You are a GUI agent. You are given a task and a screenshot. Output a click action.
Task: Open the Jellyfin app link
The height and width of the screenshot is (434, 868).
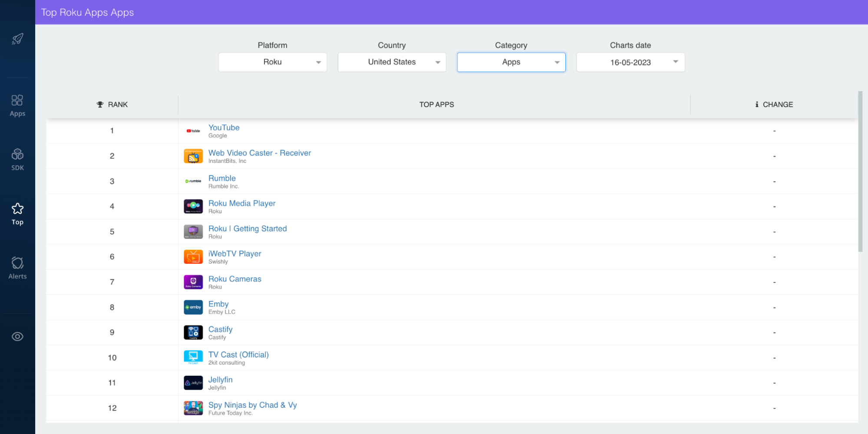221,380
